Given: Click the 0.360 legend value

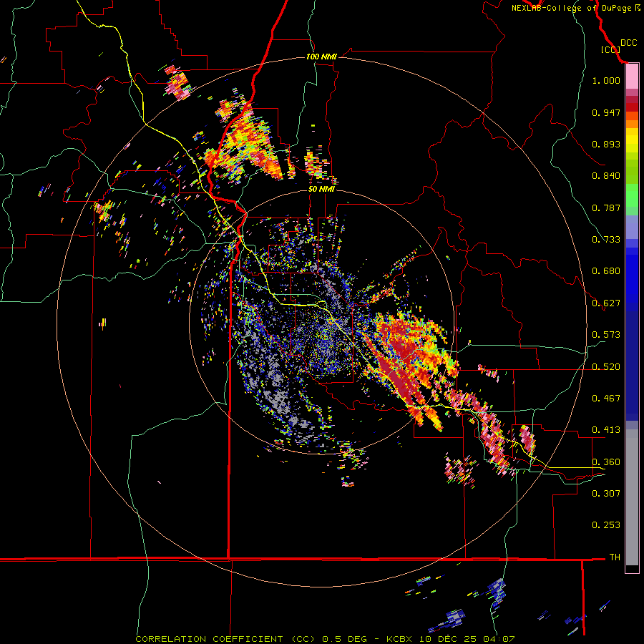Looking at the screenshot, I should pyautogui.click(x=606, y=462).
